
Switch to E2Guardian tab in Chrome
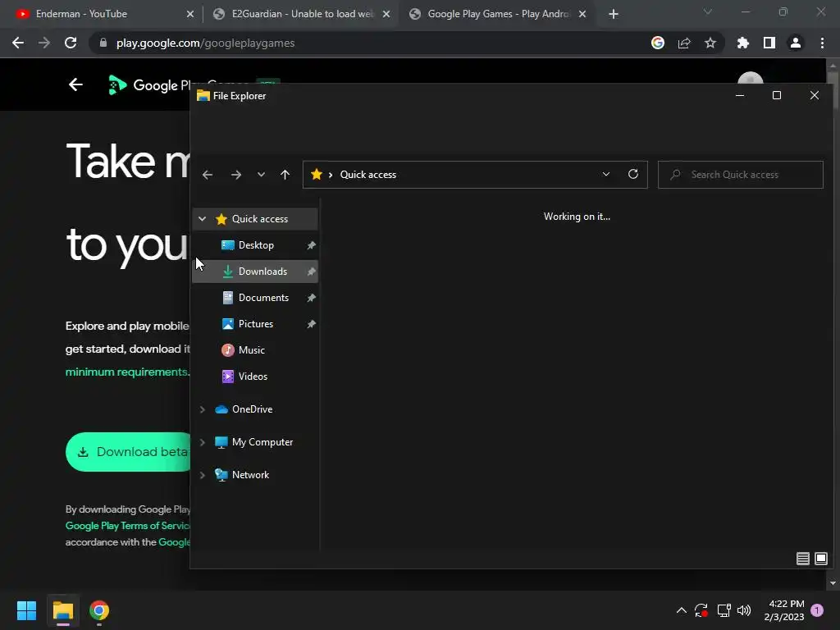(302, 14)
